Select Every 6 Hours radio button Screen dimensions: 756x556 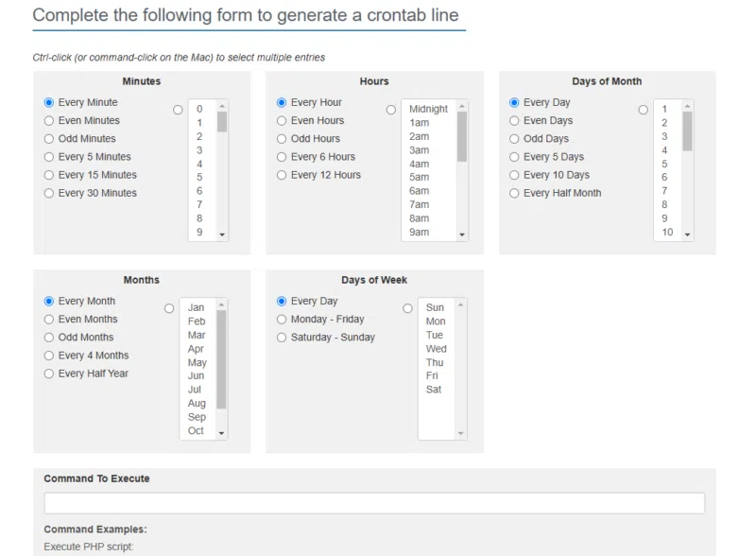pos(282,157)
